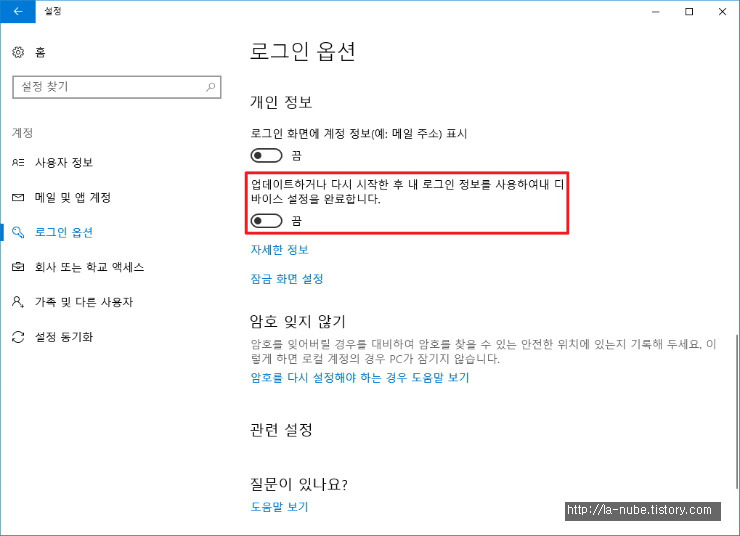The width and height of the screenshot is (740, 536).
Task: Click the search magnifier icon
Action: 210,87
